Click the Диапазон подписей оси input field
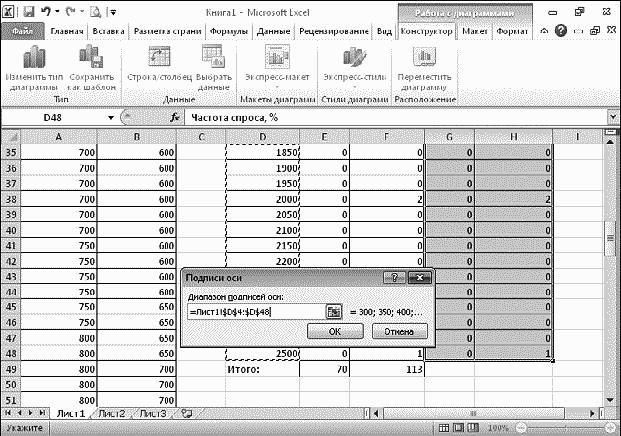 click(256, 312)
